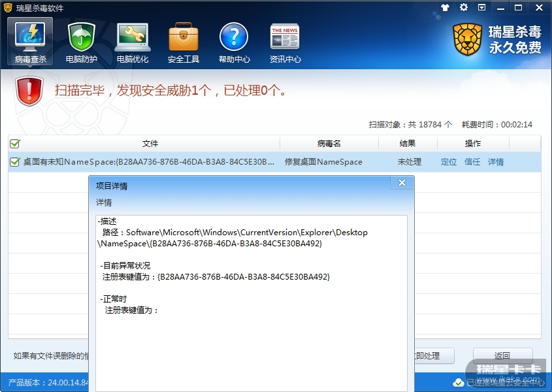
Task: Click the 修复桌面NameSpace virus name cell
Action: [x=323, y=162]
